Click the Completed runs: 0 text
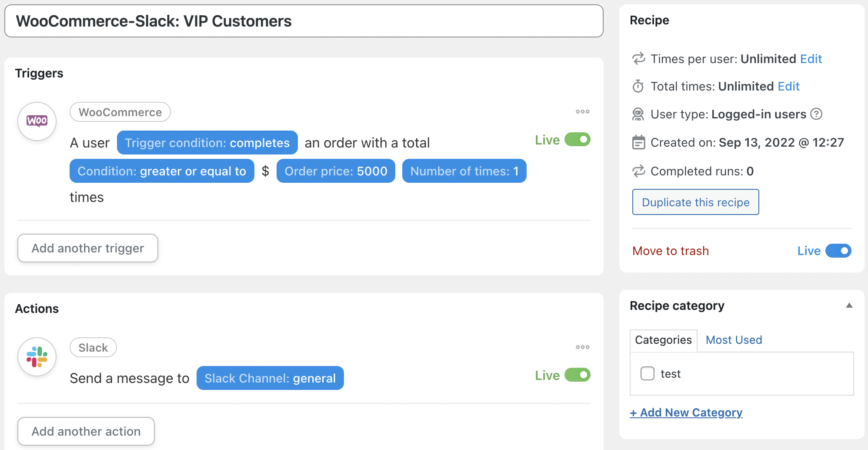 tap(702, 171)
